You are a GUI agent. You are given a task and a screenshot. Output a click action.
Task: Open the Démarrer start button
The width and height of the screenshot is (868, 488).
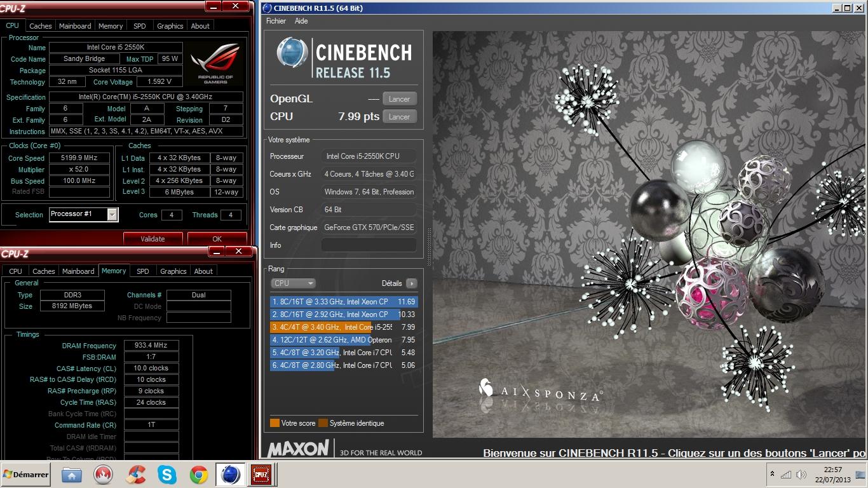pyautogui.click(x=25, y=475)
